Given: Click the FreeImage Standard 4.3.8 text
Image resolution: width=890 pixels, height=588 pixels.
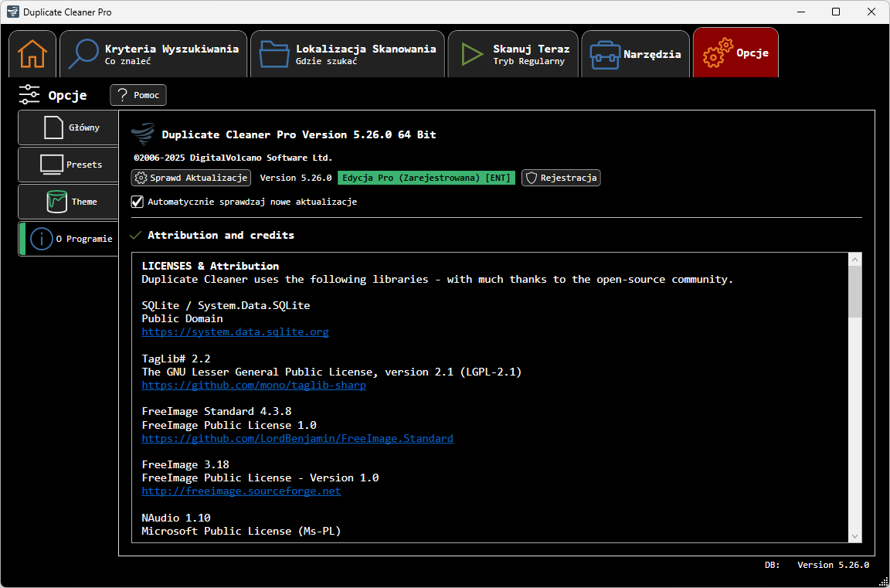Looking at the screenshot, I should pos(216,412).
